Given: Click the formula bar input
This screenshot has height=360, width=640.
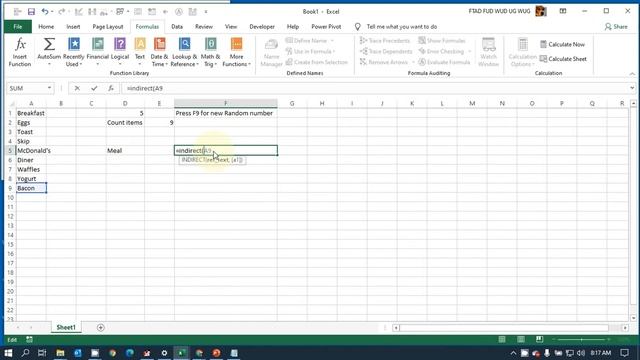Looking at the screenshot, I should tap(376, 88).
